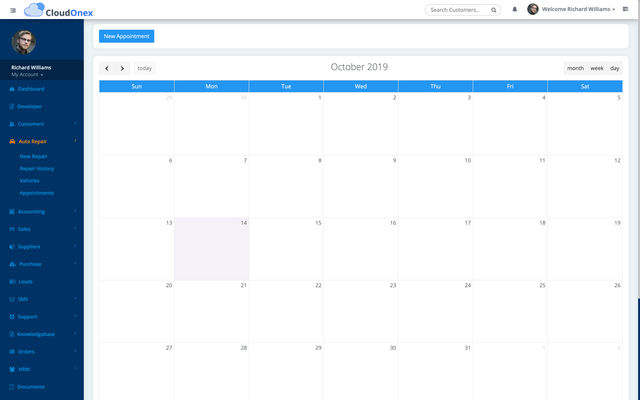The height and width of the screenshot is (400, 640).
Task: Switch calendar to month view
Action: [x=575, y=68]
